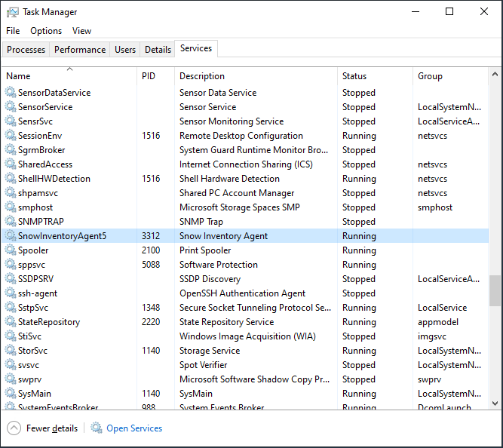
Task: Click the gear icon beside SensrSvc
Action: [x=11, y=121]
